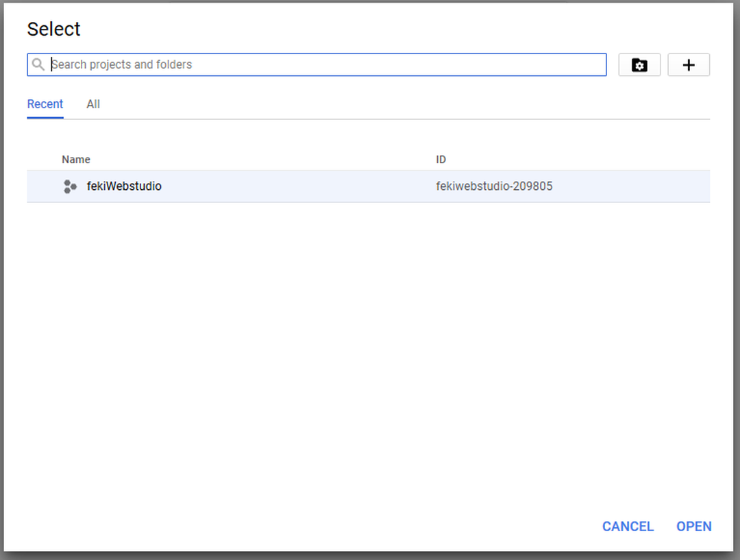Switch to the Recent tab
Image resolution: width=740 pixels, height=560 pixels.
click(45, 104)
